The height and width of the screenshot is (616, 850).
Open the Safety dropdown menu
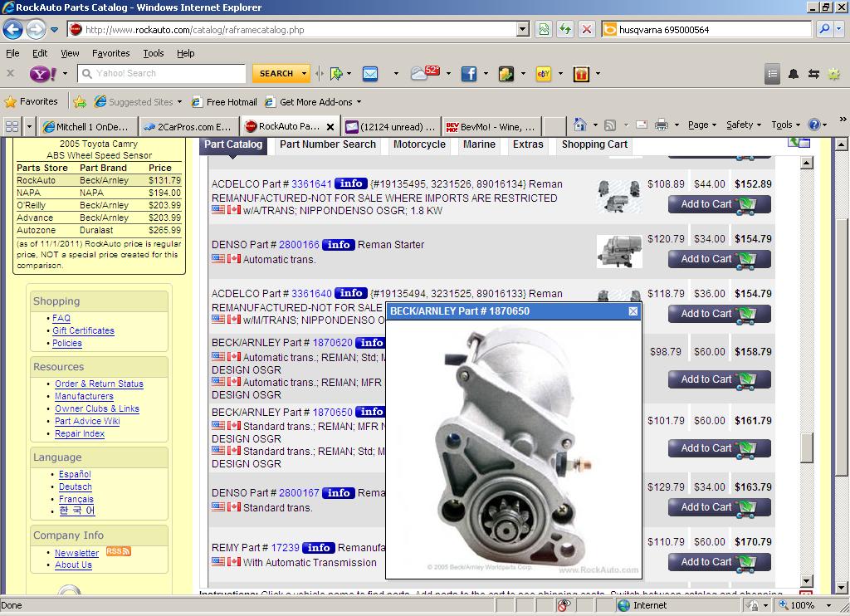point(743,125)
